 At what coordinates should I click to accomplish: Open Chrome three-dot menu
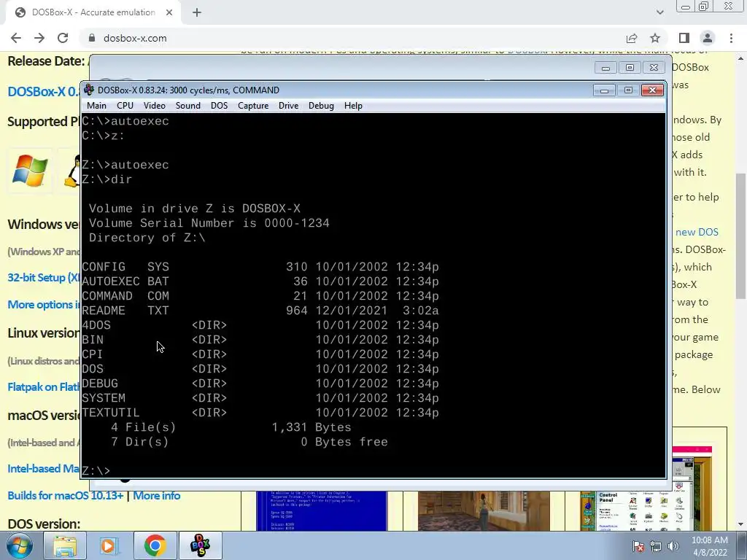pyautogui.click(x=731, y=38)
